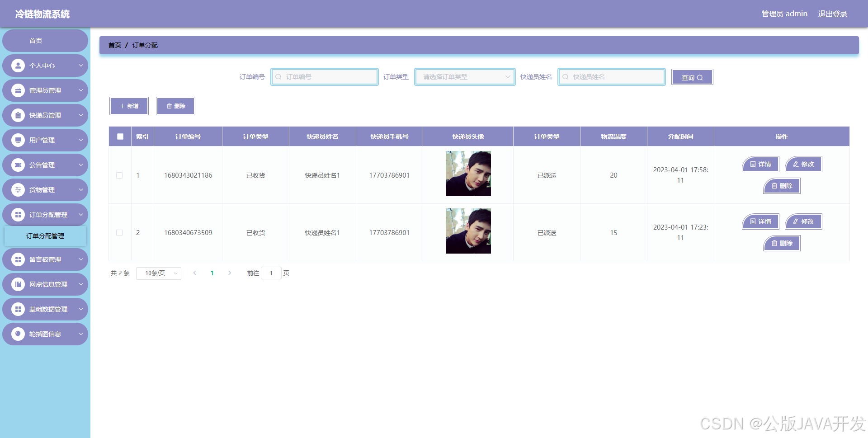Click the 冷链物流系统 title
868x438 pixels.
[x=42, y=14]
